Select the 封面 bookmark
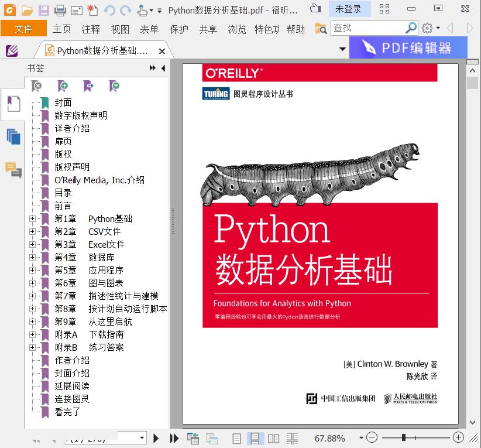The height and width of the screenshot is (448, 481). pyautogui.click(x=63, y=102)
